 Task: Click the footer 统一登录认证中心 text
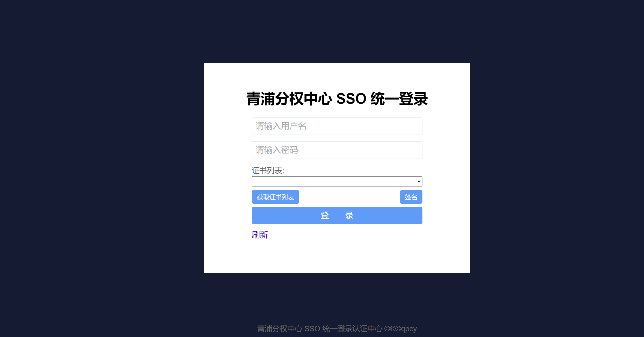tap(352, 329)
